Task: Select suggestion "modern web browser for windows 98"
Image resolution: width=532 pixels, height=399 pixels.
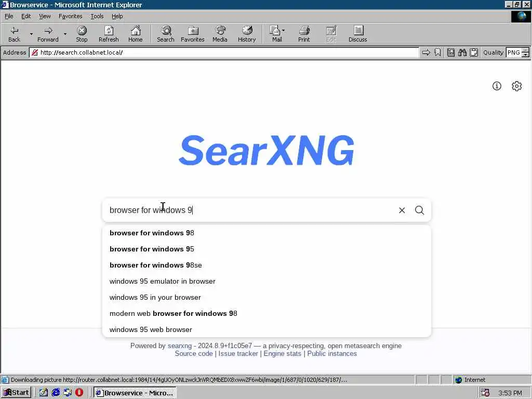Action: tap(267, 313)
